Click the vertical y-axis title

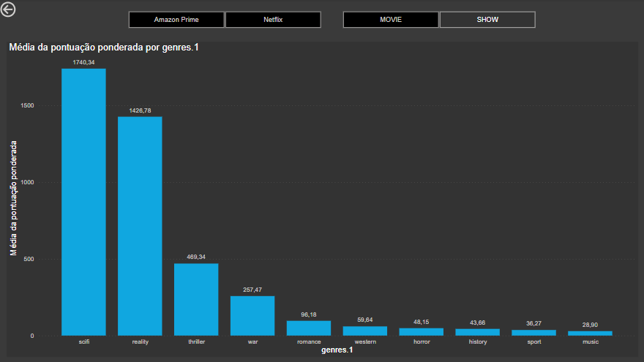pyautogui.click(x=14, y=198)
